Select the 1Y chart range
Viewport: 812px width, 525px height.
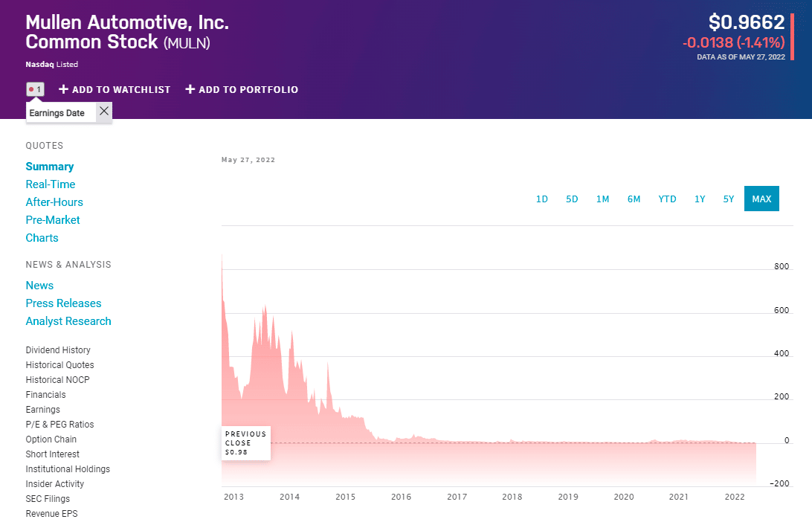(x=699, y=199)
